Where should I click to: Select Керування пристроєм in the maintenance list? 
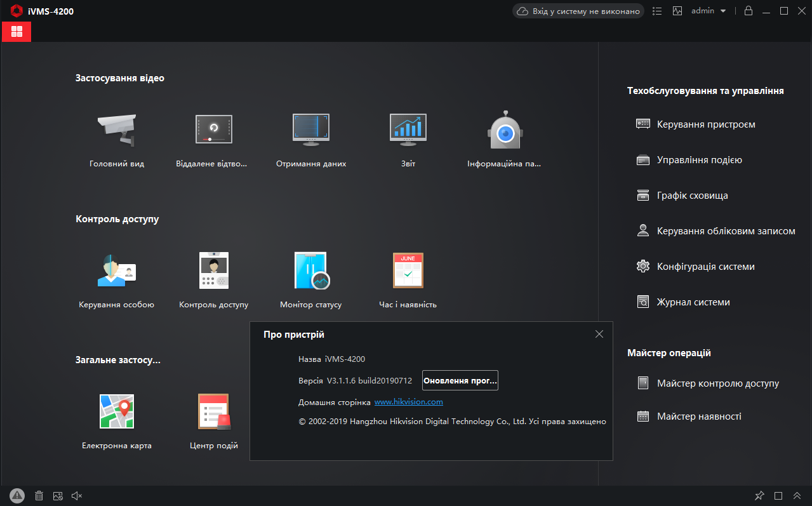pos(705,124)
